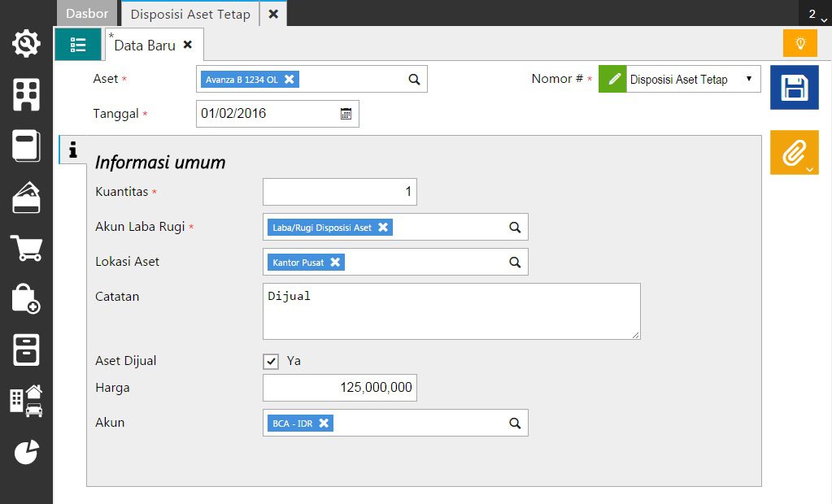Image resolution: width=832 pixels, height=504 pixels.
Task: Click the blue save floppy disk icon
Action: 794,87
